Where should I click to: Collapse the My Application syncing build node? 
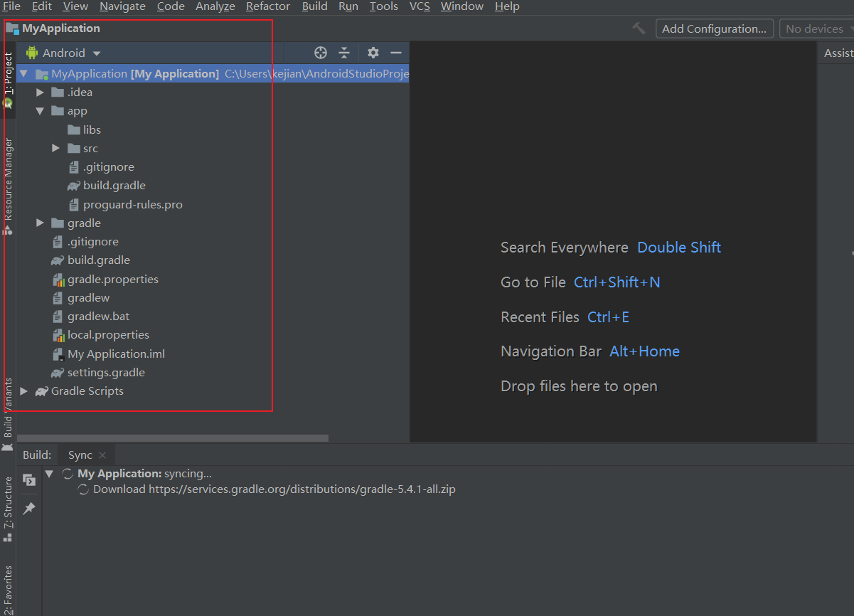[x=49, y=473]
